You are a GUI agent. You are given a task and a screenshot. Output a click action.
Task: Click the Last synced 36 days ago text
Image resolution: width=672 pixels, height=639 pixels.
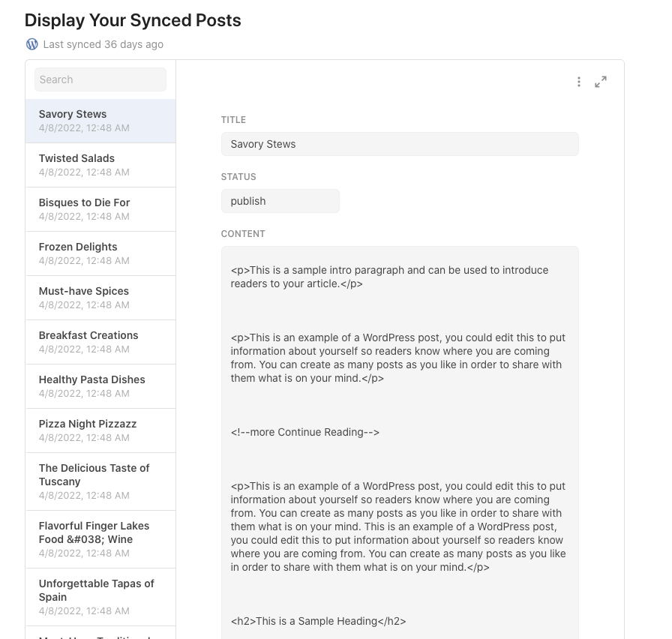coord(103,44)
